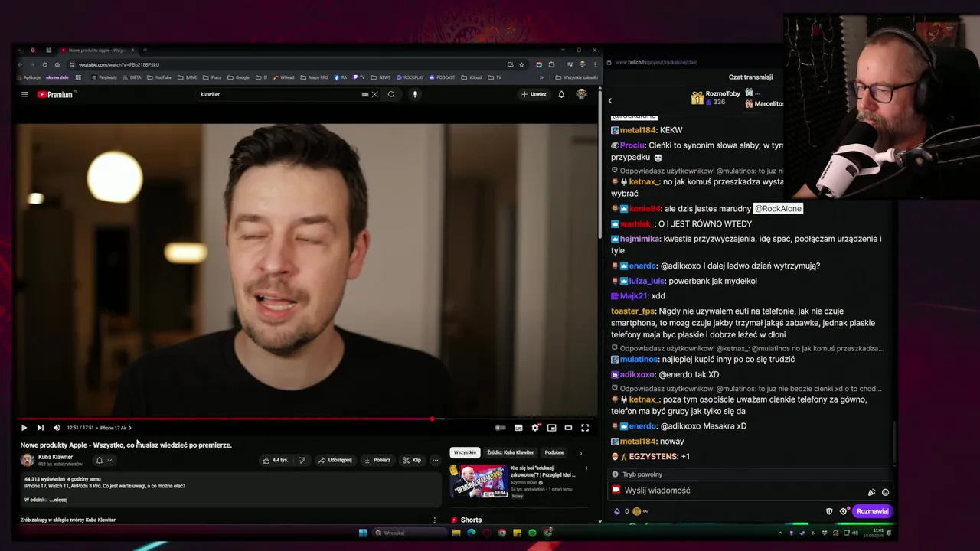The width and height of the screenshot is (980, 551).
Task: Click Utwórz create button
Action: tap(534, 94)
